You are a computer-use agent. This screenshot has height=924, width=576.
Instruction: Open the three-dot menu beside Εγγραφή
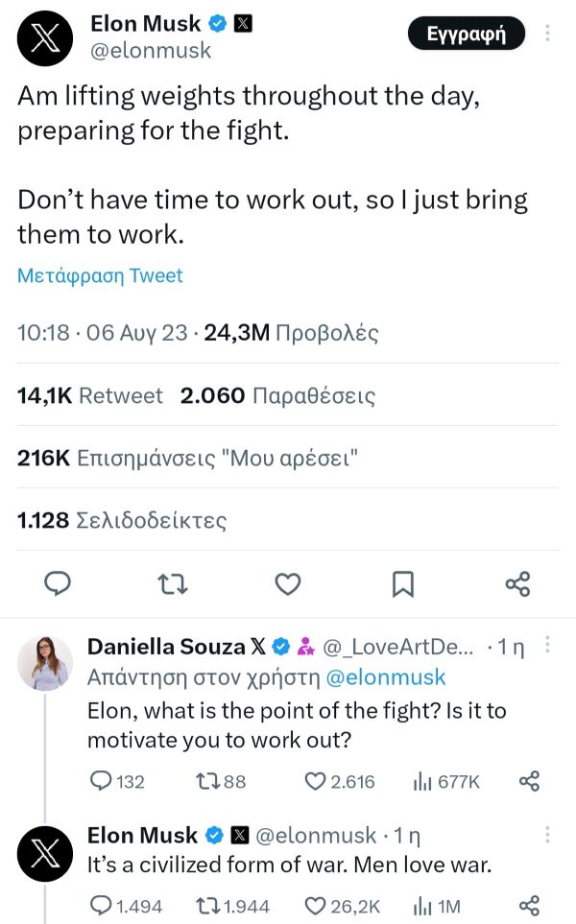[548, 33]
